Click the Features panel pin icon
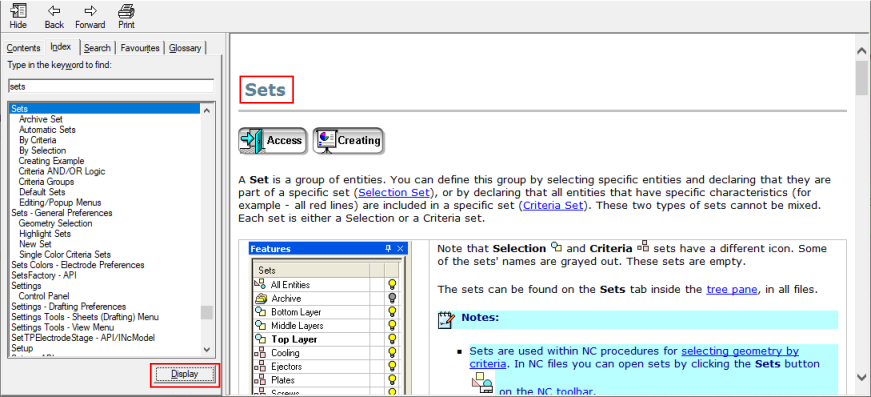This screenshot has height=397, width=871. pyautogui.click(x=388, y=249)
